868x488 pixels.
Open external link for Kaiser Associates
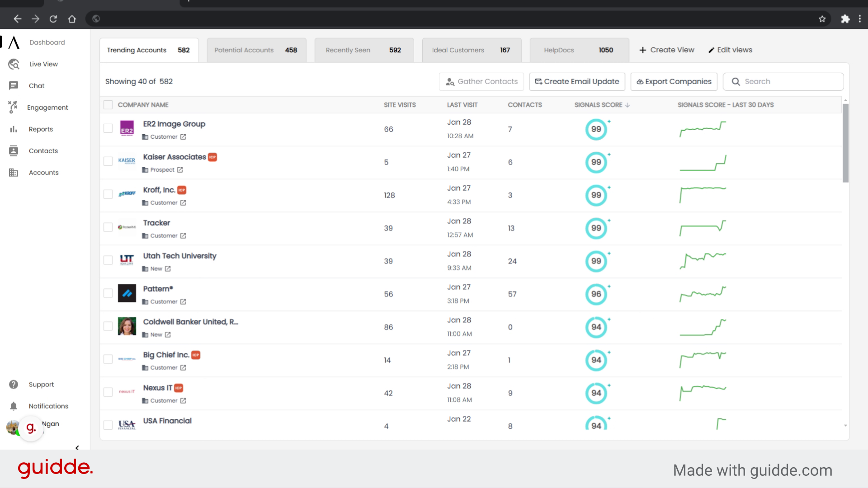(180, 170)
